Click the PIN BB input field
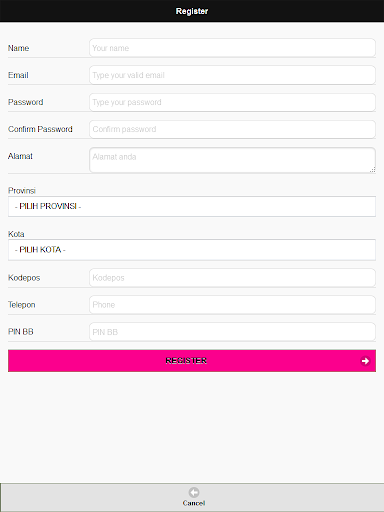The height and width of the screenshot is (512, 384). point(232,332)
